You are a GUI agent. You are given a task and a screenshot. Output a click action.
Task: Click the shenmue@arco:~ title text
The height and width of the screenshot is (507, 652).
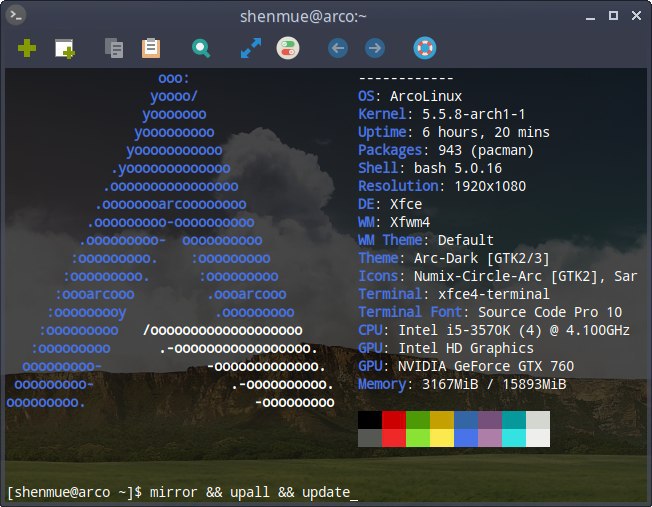(303, 17)
